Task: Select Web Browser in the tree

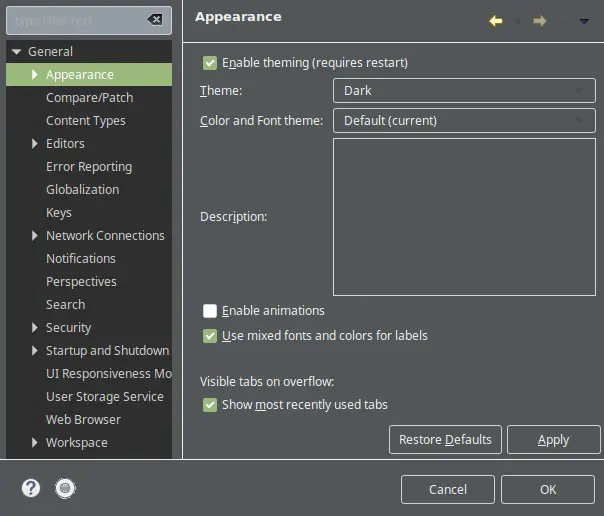Action: (x=83, y=419)
